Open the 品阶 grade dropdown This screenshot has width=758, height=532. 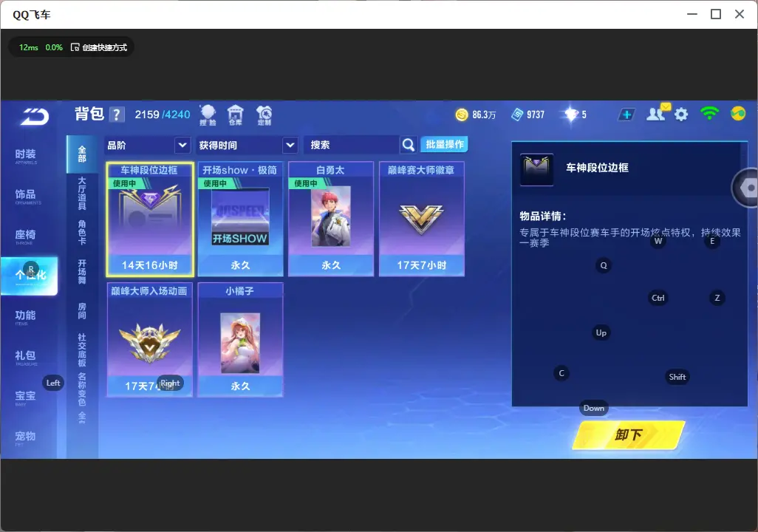[x=147, y=145]
